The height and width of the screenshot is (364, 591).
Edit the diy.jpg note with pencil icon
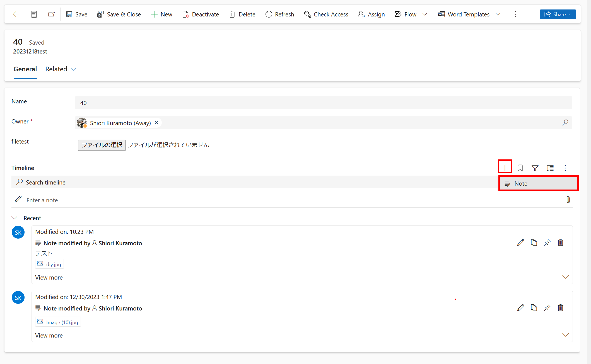click(x=520, y=242)
